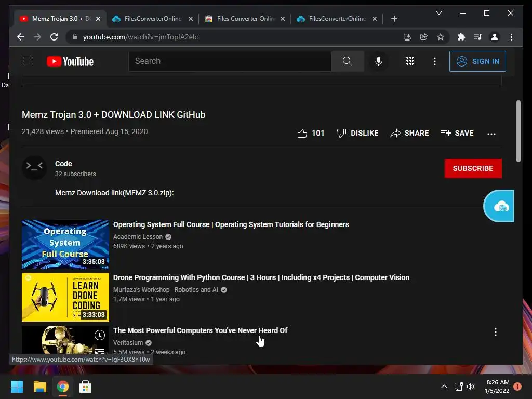The width and height of the screenshot is (532, 399).
Task: Open File Explorer from taskbar
Action: click(39, 387)
